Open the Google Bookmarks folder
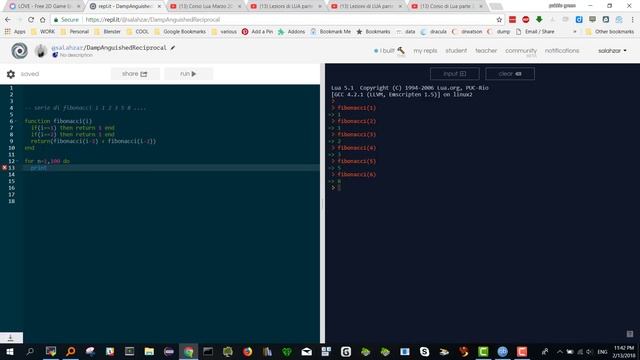Image resolution: width=640 pixels, height=360 pixels. point(180,31)
